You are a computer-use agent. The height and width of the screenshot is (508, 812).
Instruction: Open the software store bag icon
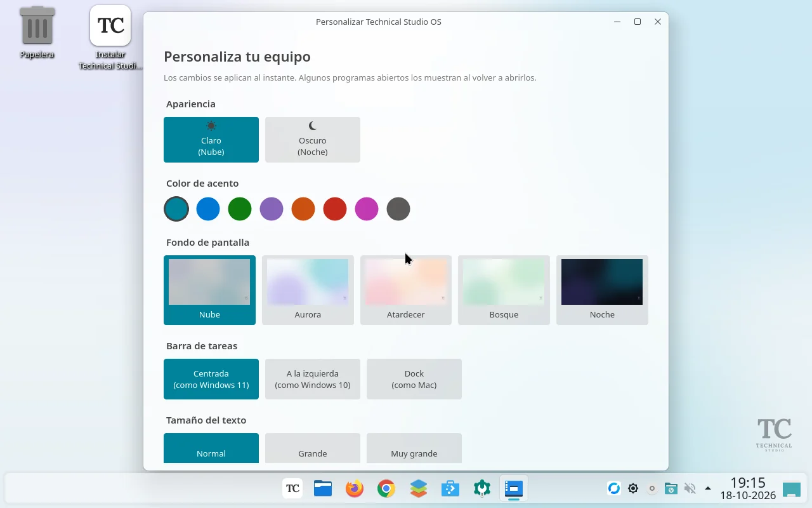click(x=450, y=488)
